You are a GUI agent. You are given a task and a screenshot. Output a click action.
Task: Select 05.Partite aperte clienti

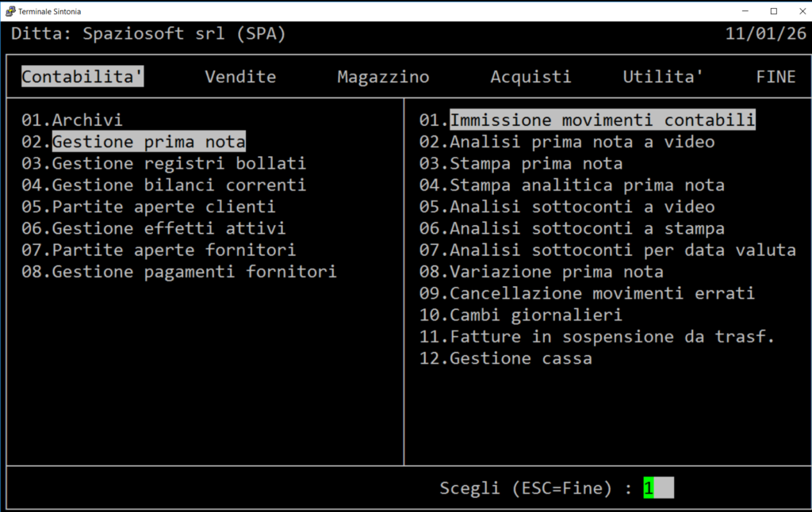148,207
